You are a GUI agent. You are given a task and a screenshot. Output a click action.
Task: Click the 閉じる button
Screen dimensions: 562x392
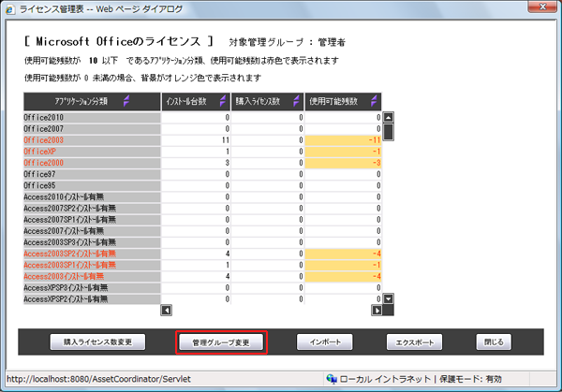pos(494,341)
